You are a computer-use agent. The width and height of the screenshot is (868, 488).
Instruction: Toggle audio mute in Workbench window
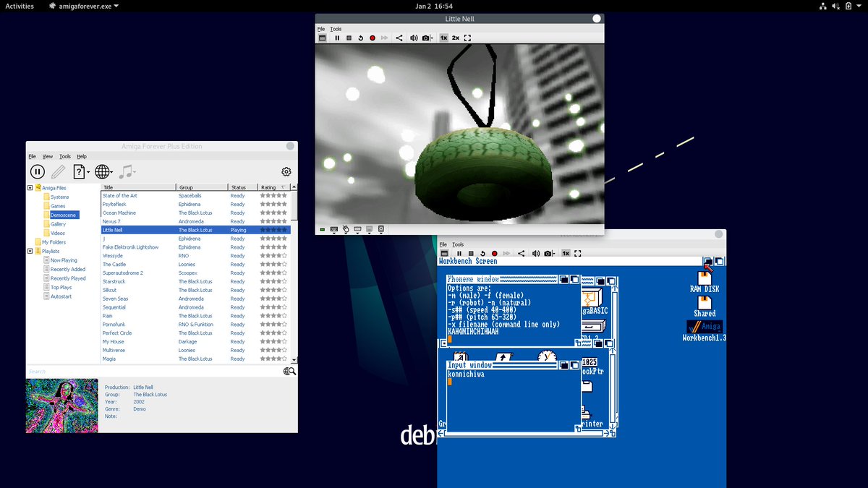click(535, 253)
